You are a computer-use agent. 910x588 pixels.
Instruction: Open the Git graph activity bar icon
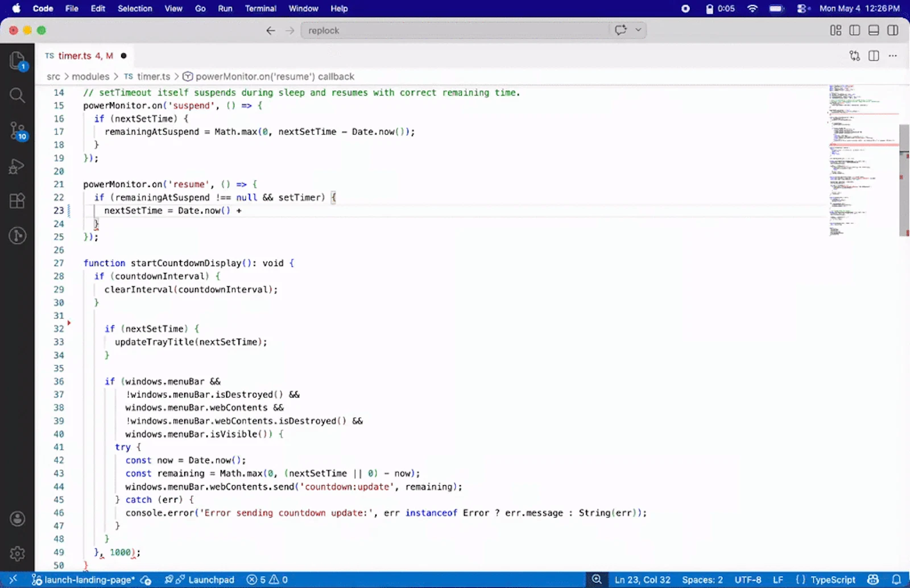pyautogui.click(x=17, y=235)
